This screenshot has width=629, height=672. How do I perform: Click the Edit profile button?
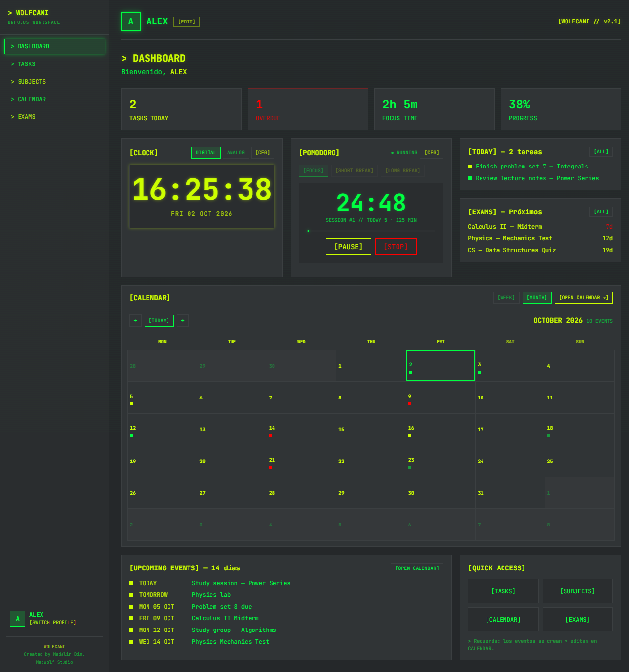[187, 21]
